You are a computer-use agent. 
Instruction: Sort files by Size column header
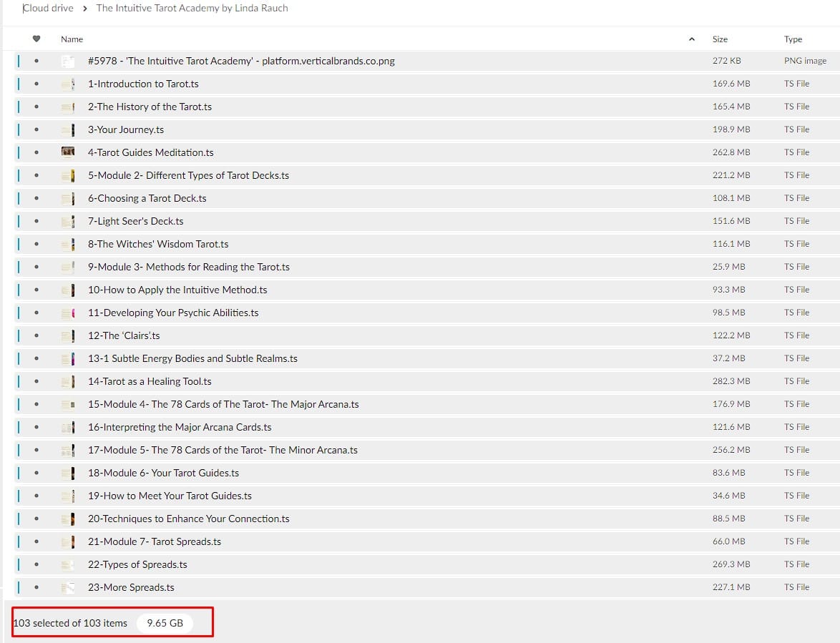[x=720, y=39]
